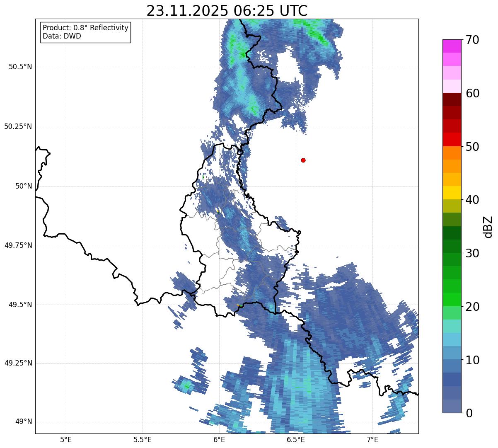This screenshot has width=498, height=448.
Task: Select the 50.5°N latitude label
Action: 20,67
